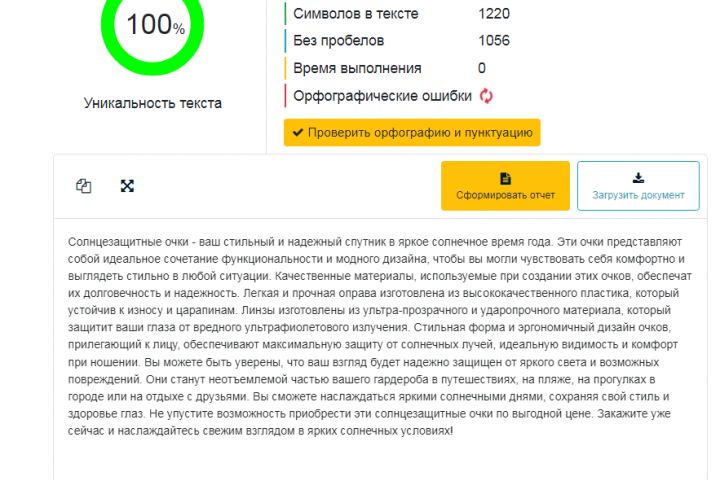Click the Уникальность текста label
This screenshot has width=720, height=480.
point(153,103)
